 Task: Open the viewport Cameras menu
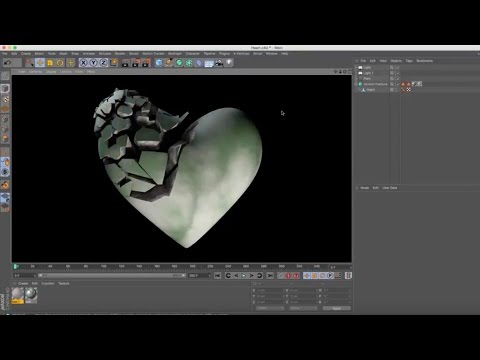(35, 72)
